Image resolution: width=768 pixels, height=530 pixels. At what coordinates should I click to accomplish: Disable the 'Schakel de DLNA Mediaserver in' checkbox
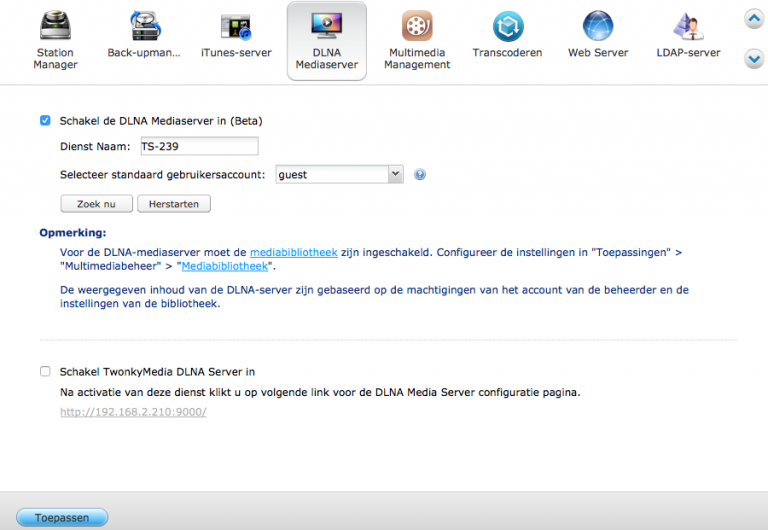tap(45, 121)
